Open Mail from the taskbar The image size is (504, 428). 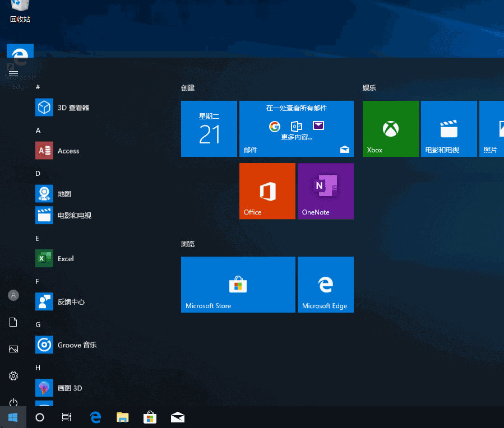177,417
